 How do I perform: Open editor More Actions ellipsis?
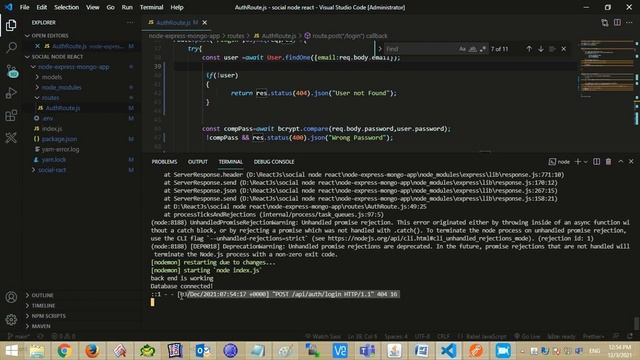click(x=629, y=22)
